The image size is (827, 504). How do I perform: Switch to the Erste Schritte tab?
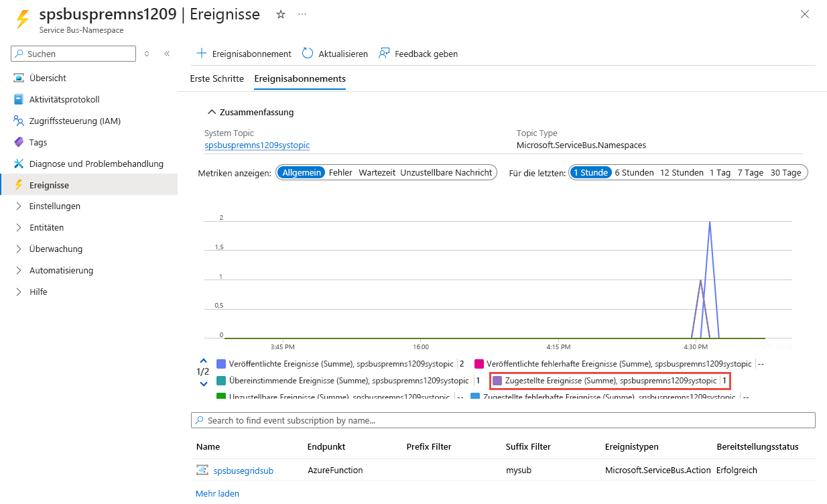pos(217,78)
